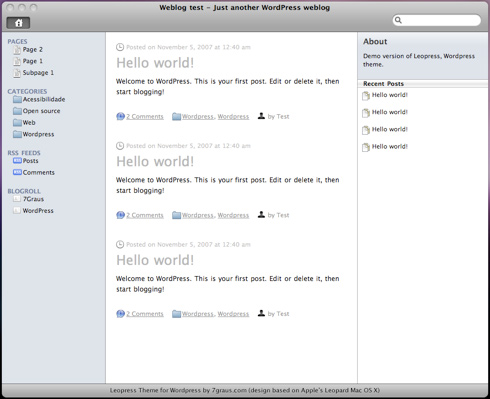Open the third post's Hello world! title
This screenshot has height=399, width=490.
click(155, 260)
